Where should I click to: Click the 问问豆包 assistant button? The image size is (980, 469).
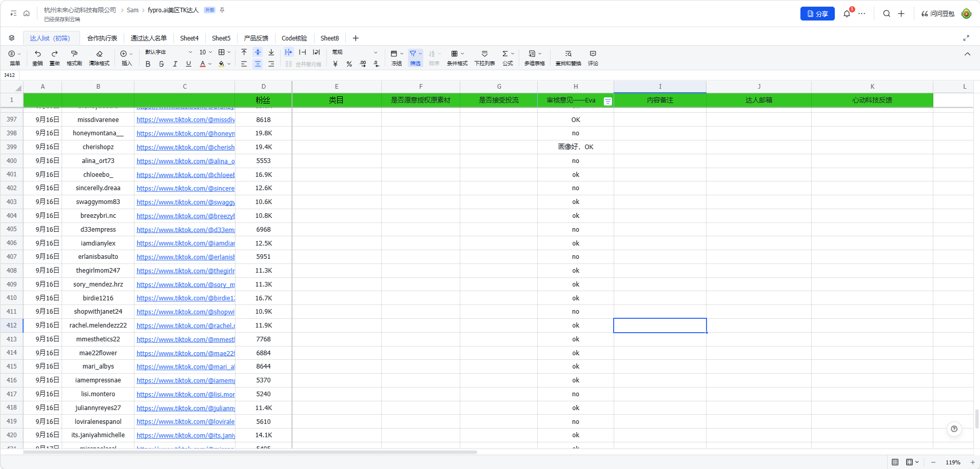[x=938, y=14]
